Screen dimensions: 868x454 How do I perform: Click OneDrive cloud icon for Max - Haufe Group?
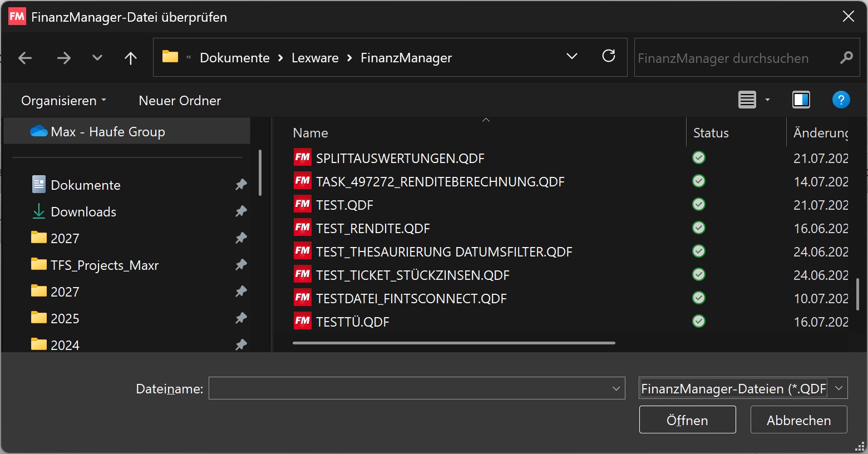[x=38, y=132]
